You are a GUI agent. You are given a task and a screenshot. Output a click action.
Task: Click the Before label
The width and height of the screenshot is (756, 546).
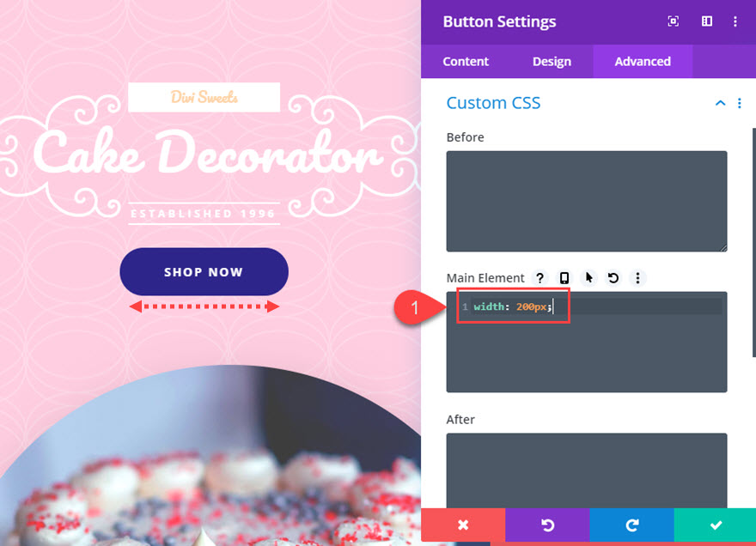[466, 137]
